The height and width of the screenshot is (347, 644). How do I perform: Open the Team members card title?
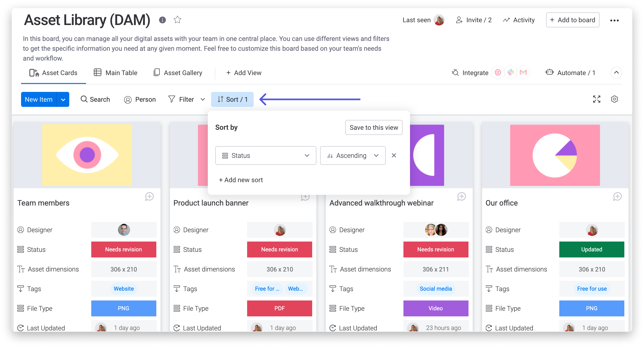click(x=43, y=203)
